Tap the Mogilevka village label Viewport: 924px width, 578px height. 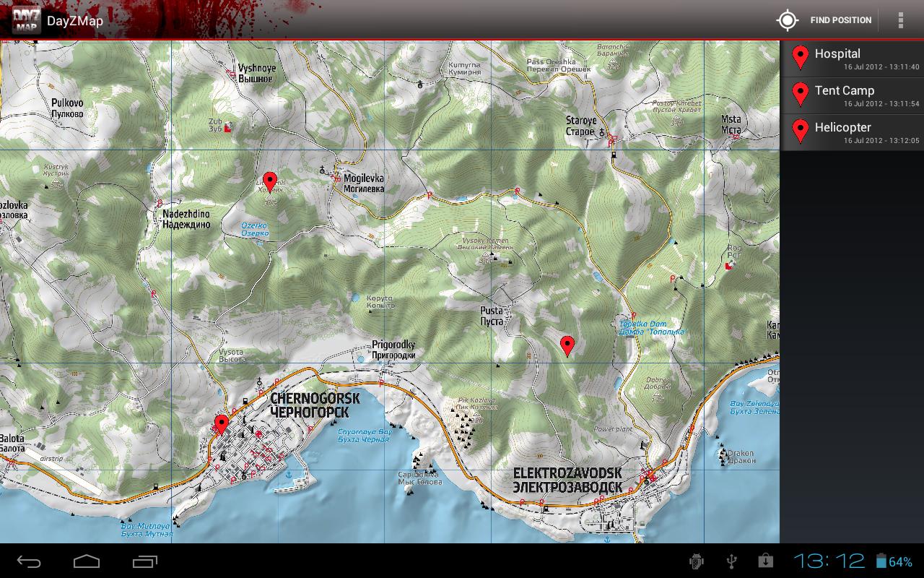(x=364, y=183)
